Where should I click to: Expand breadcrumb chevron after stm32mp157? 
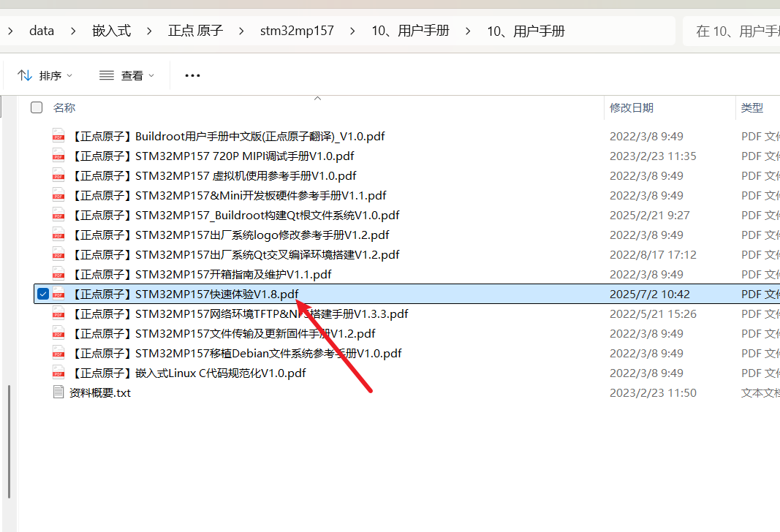352,31
